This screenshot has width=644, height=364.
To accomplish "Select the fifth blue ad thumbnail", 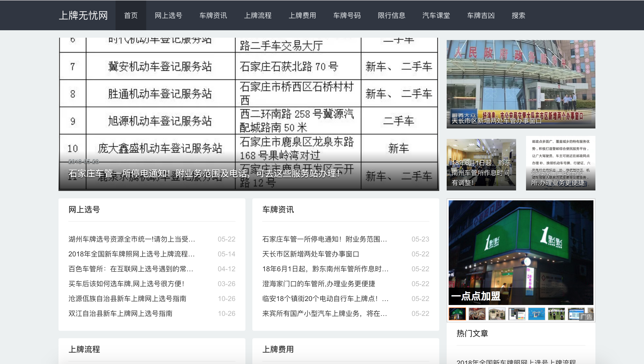I will (x=536, y=314).
